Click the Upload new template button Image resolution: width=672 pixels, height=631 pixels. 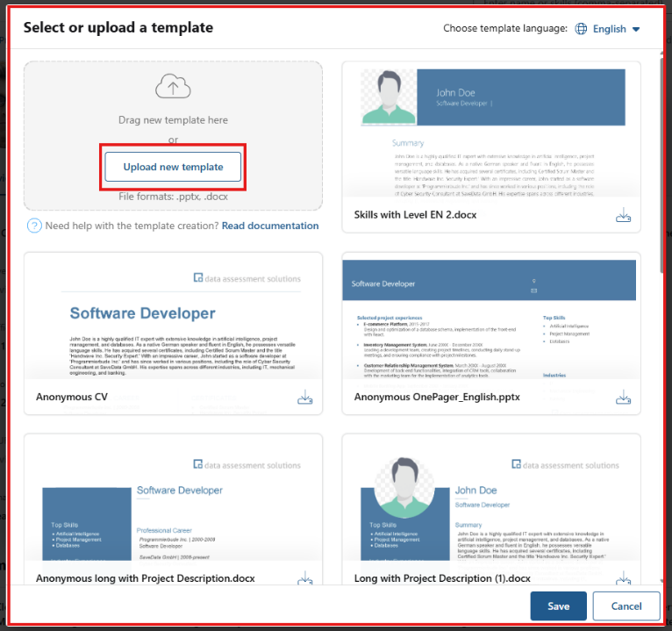(173, 167)
